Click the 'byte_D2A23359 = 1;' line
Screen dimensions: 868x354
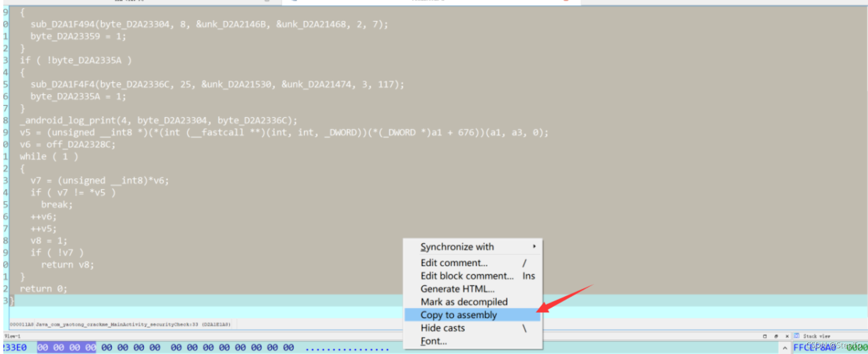point(78,36)
